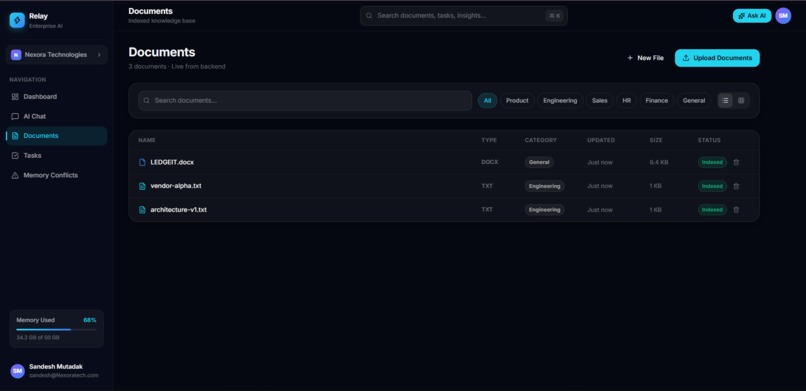Switch to grid view

741,101
